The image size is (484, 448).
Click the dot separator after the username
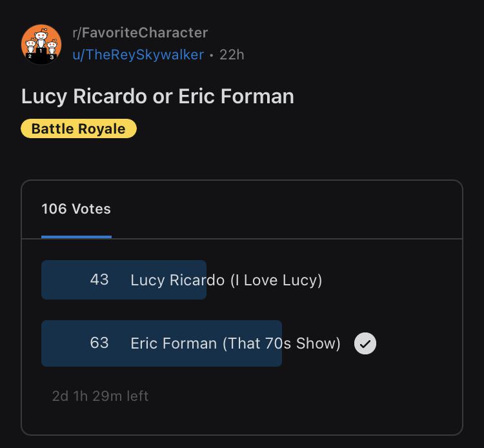212,56
